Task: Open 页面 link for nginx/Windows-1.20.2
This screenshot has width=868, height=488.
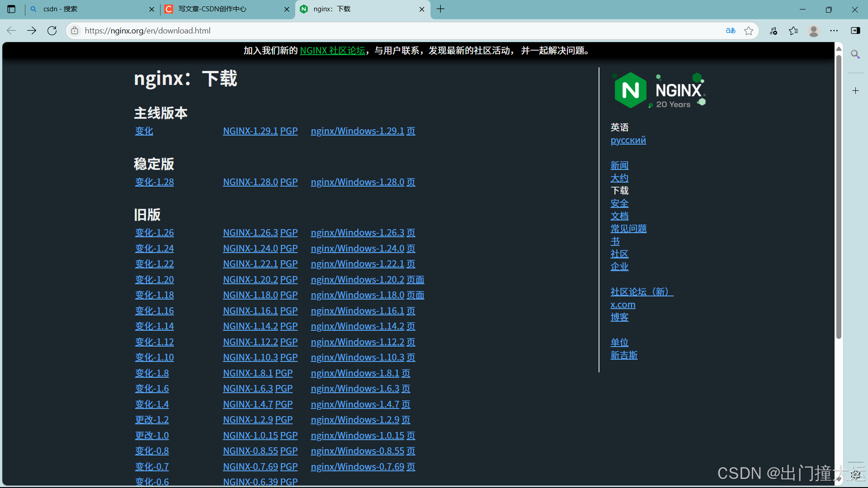Action: (x=415, y=280)
